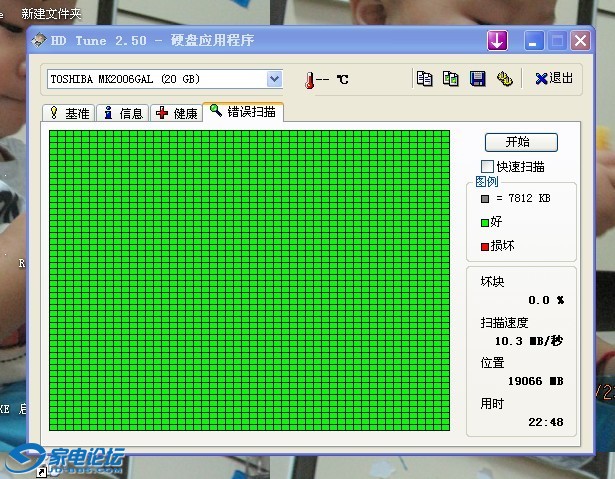The height and width of the screenshot is (479, 615).
Task: Click the 退出 exit button
Action: pyautogui.click(x=554, y=78)
